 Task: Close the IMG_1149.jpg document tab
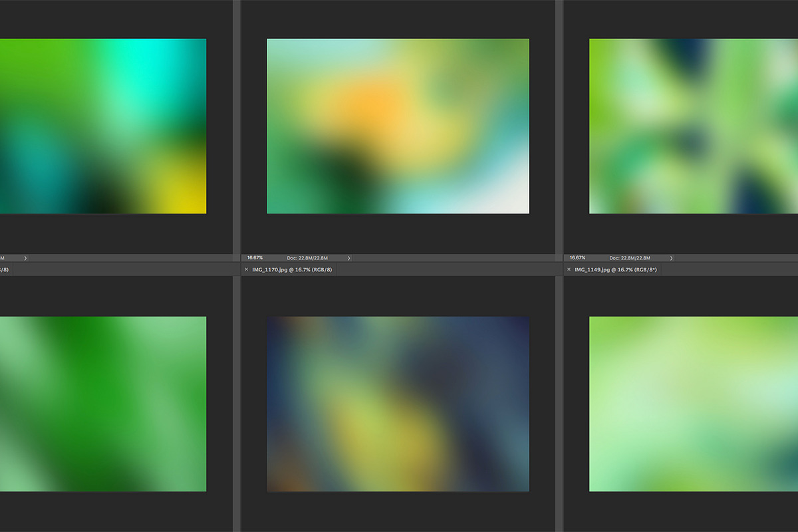(569, 269)
